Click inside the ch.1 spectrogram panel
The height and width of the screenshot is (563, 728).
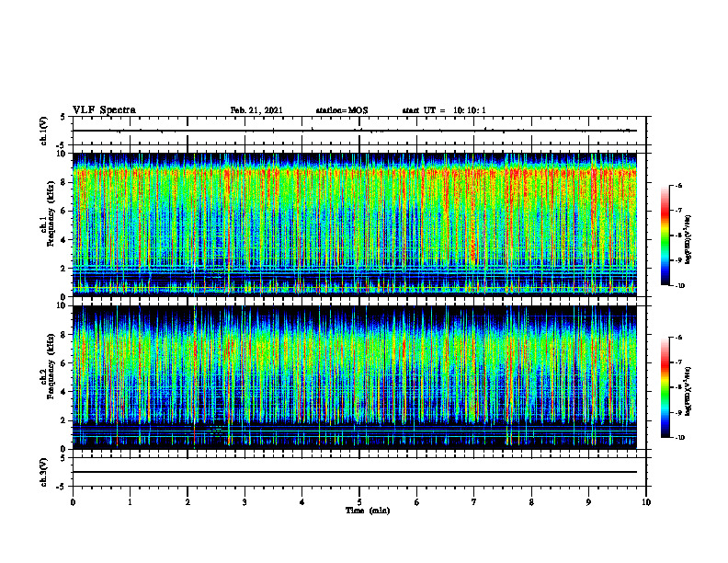354,224
